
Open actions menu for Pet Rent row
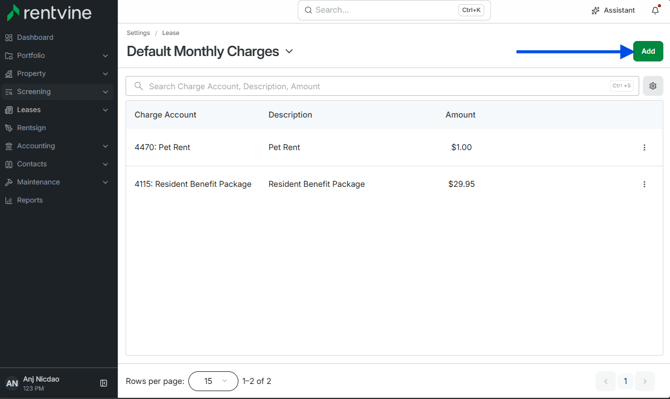click(644, 147)
